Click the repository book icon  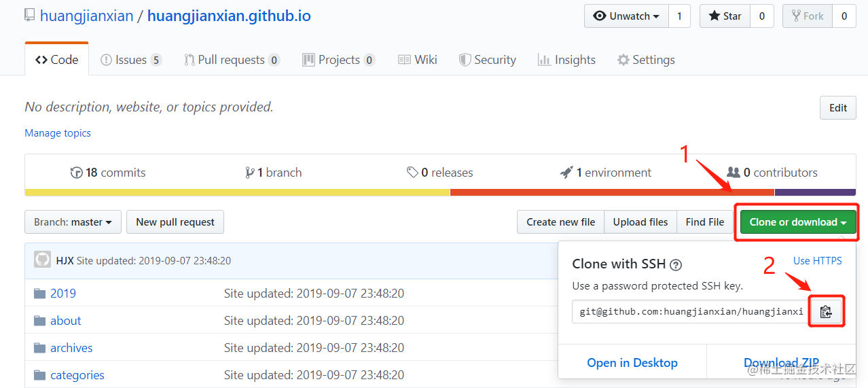(29, 16)
